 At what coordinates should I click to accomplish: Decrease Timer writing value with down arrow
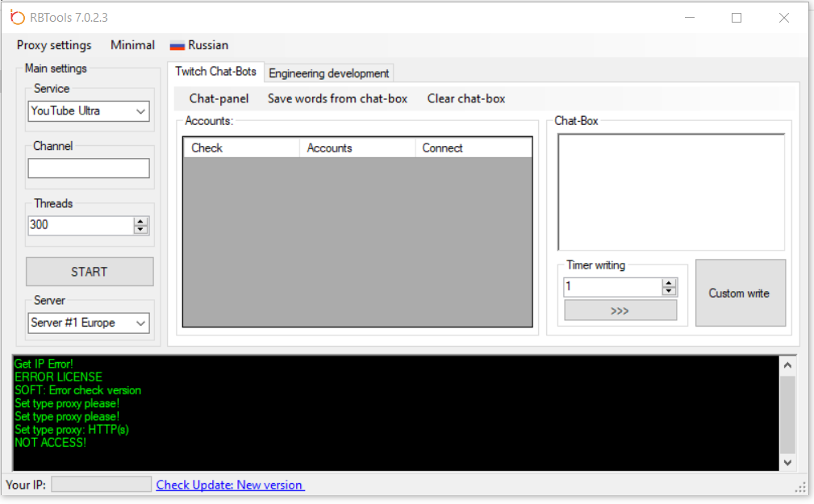(x=669, y=291)
